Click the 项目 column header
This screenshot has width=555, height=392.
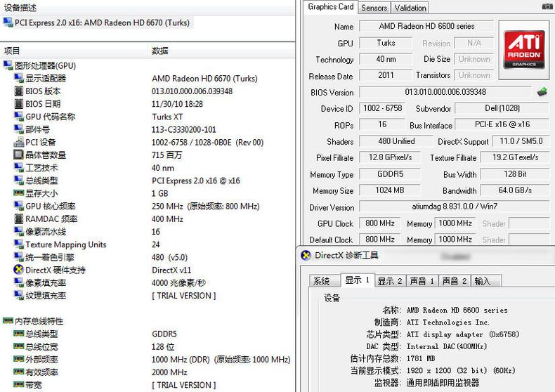[74, 51]
